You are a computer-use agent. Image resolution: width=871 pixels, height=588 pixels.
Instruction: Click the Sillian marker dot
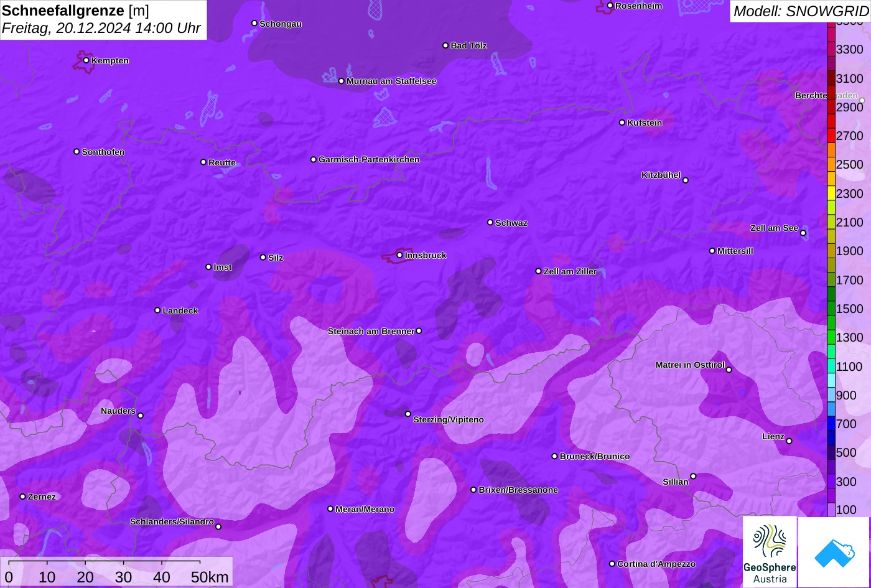tap(693, 477)
